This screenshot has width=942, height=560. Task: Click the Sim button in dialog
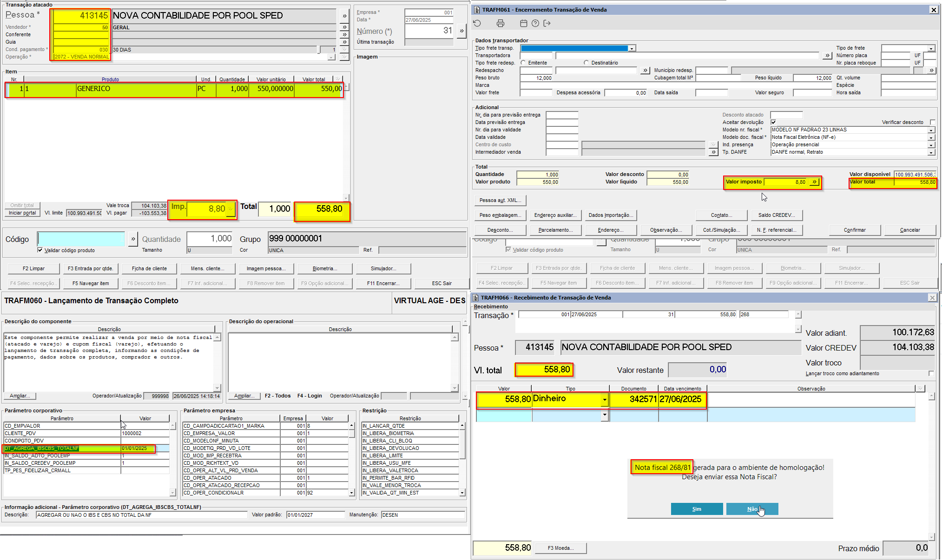point(697,509)
